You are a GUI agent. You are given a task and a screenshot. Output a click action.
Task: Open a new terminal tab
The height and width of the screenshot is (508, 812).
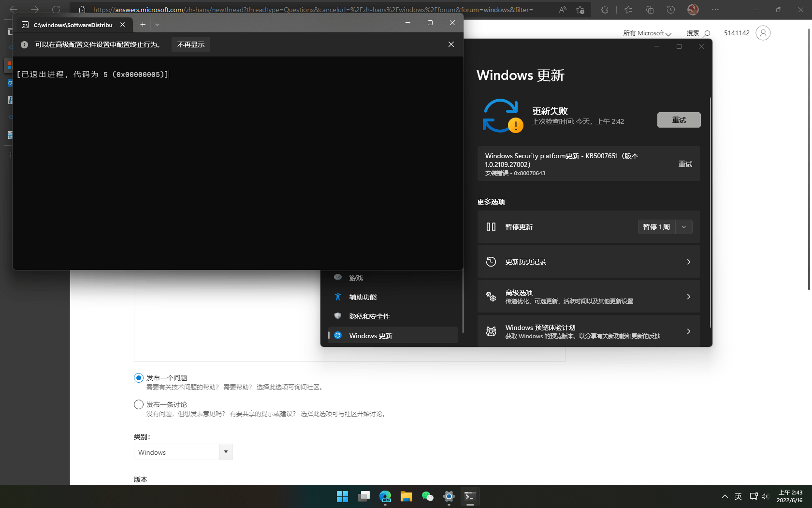point(143,25)
